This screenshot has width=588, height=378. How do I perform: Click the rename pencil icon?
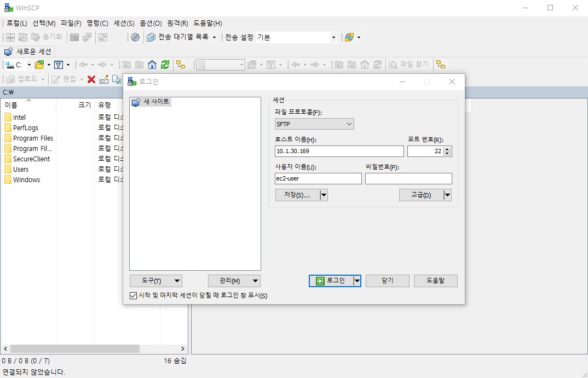104,79
